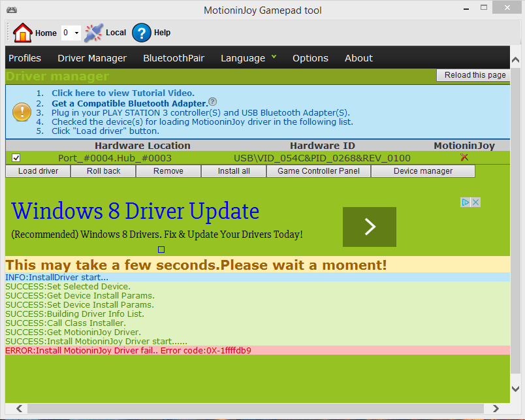
Task: Click the Load driver button
Action: click(x=38, y=171)
